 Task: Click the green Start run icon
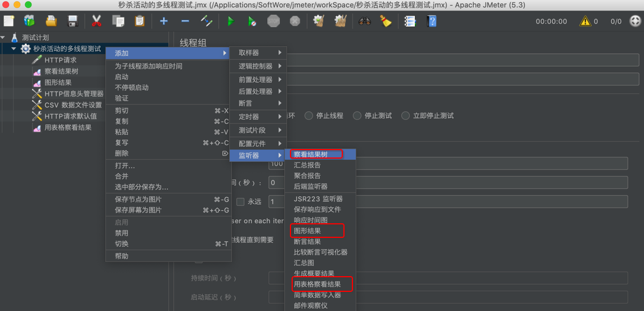(x=231, y=20)
